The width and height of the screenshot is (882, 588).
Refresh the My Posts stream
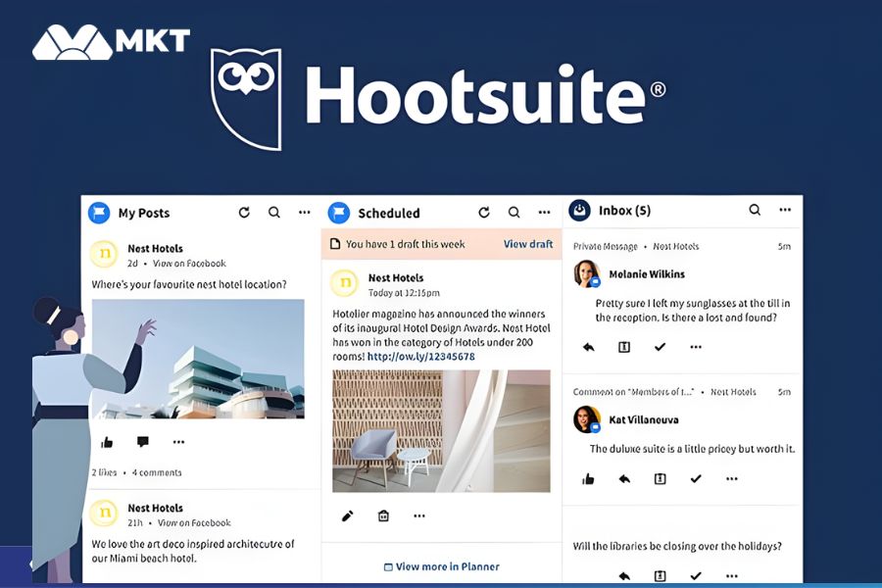tap(244, 213)
